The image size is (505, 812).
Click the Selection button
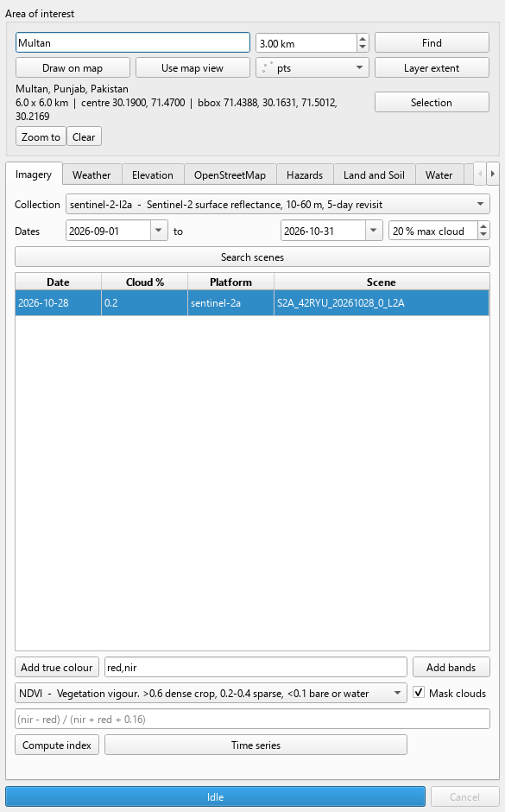pos(432,103)
